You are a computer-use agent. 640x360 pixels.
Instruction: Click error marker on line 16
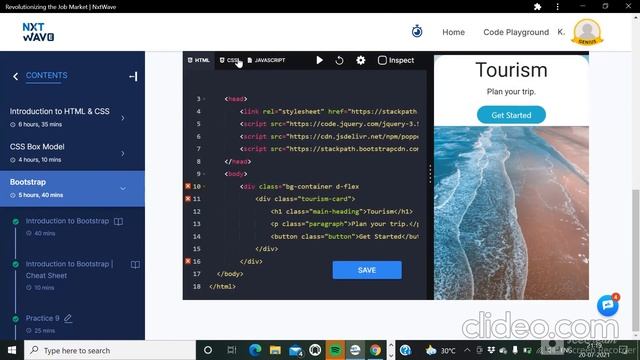(x=188, y=261)
